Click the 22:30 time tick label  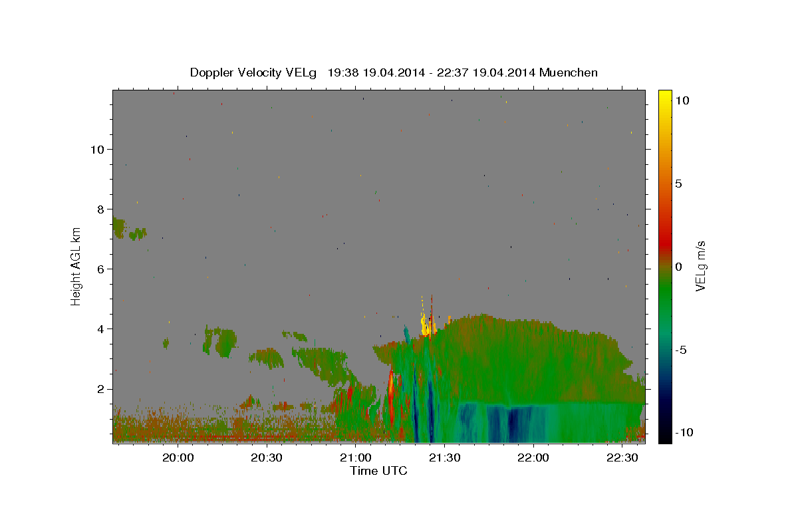622,458
